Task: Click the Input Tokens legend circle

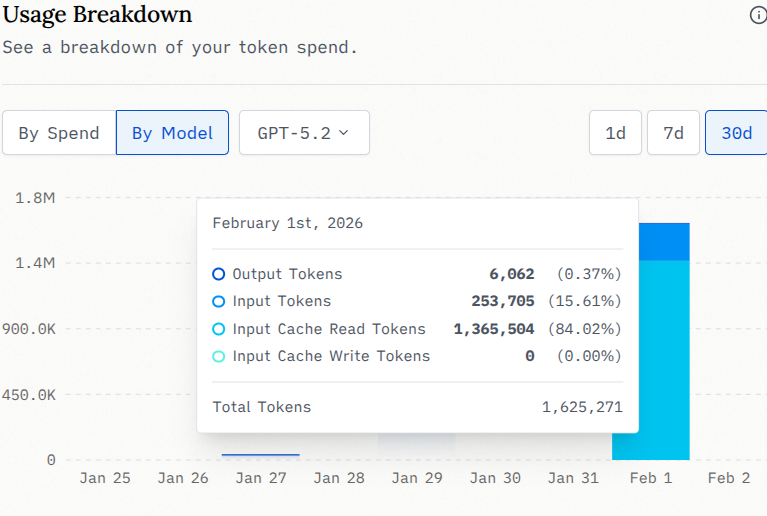Action: [x=219, y=301]
